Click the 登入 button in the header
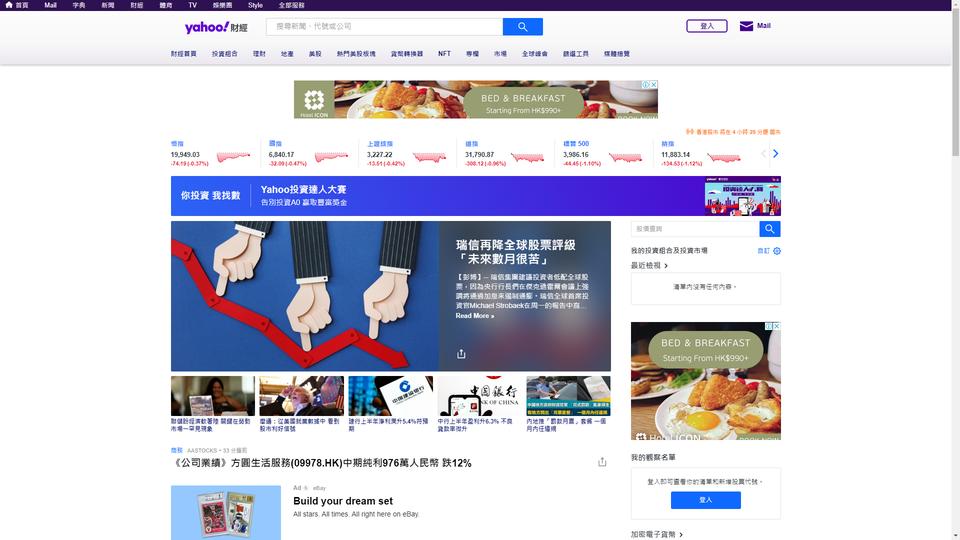This screenshot has width=960, height=540. tap(707, 26)
